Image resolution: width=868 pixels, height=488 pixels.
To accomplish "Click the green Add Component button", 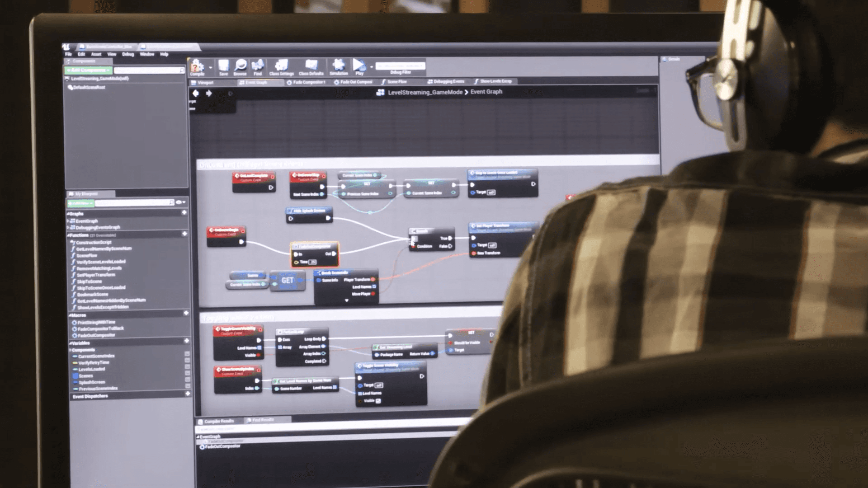I will [x=88, y=70].
